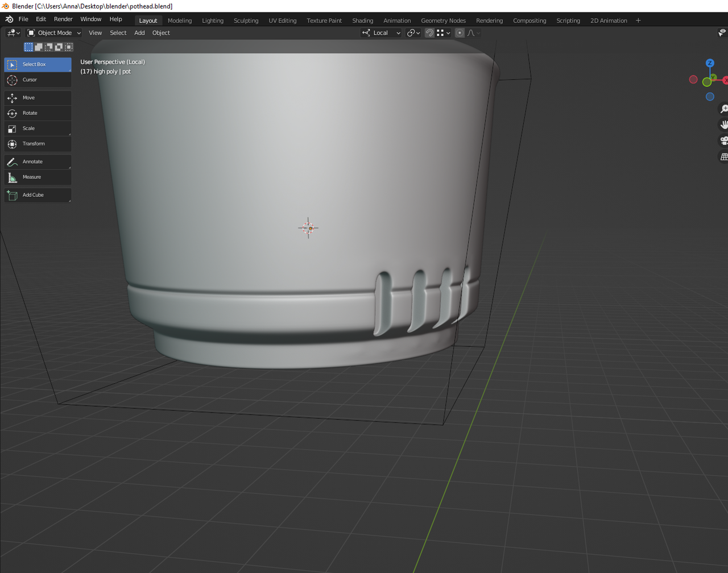Image resolution: width=728 pixels, height=573 pixels.
Task: Add a workspace with plus button
Action: pyautogui.click(x=638, y=20)
